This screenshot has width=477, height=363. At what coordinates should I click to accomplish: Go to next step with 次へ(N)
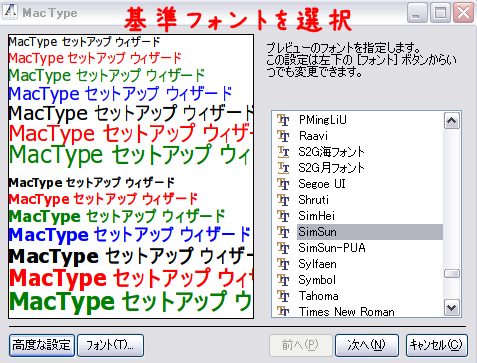tap(367, 345)
